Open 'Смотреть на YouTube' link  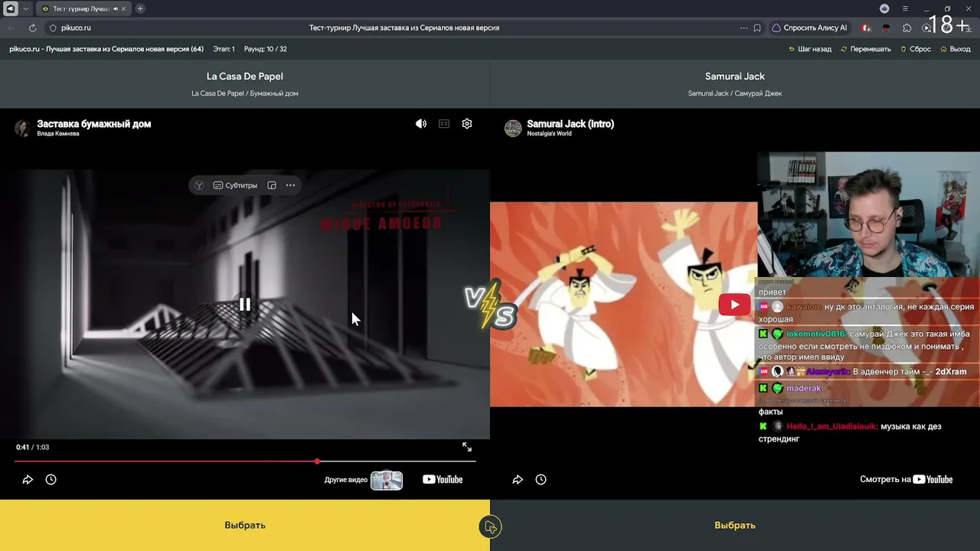point(906,480)
